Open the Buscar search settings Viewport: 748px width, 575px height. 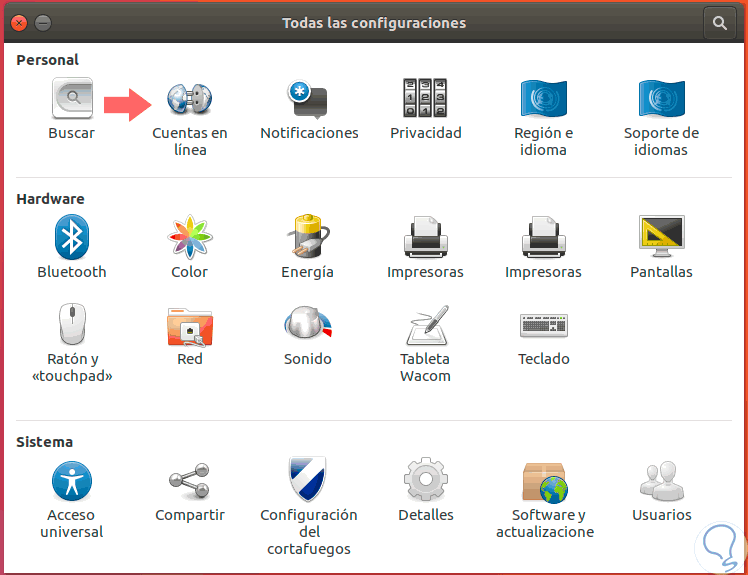tap(71, 100)
